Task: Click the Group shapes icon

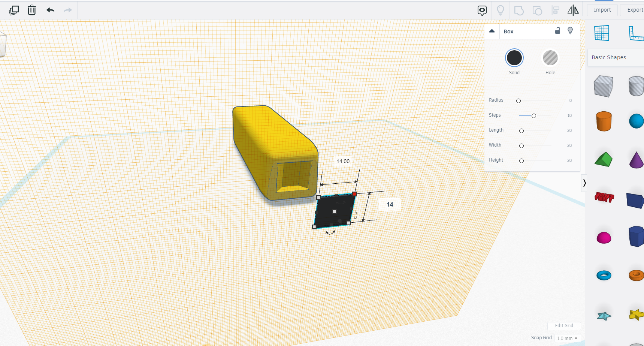Action: pyautogui.click(x=519, y=10)
